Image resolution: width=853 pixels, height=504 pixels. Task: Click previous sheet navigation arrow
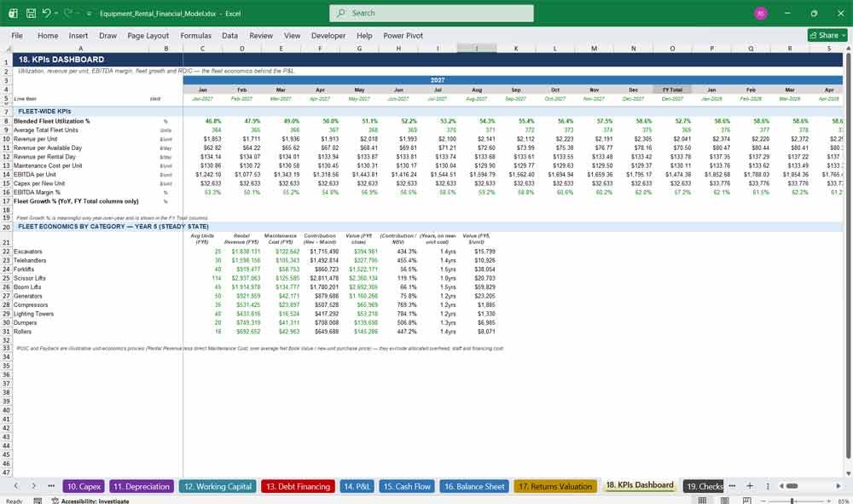16,486
